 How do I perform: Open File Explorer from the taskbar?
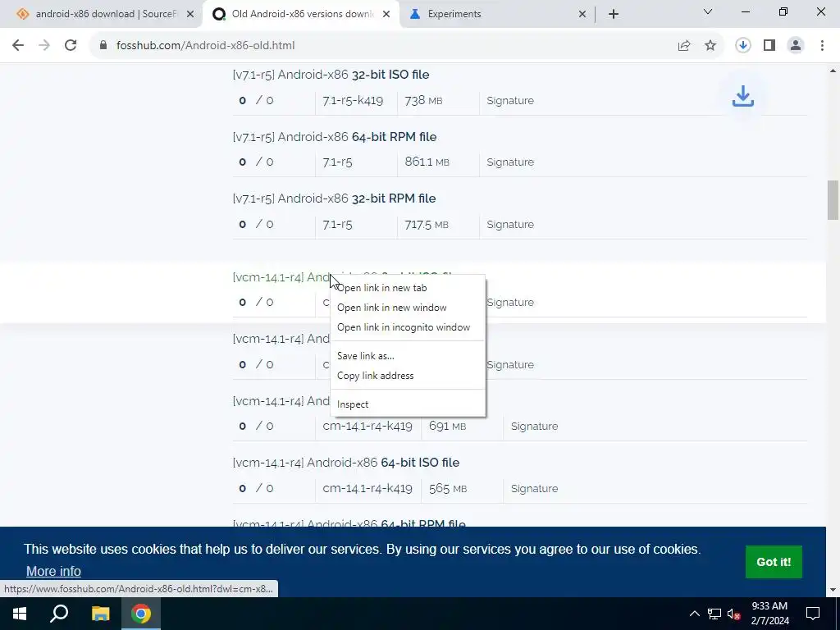click(100, 614)
